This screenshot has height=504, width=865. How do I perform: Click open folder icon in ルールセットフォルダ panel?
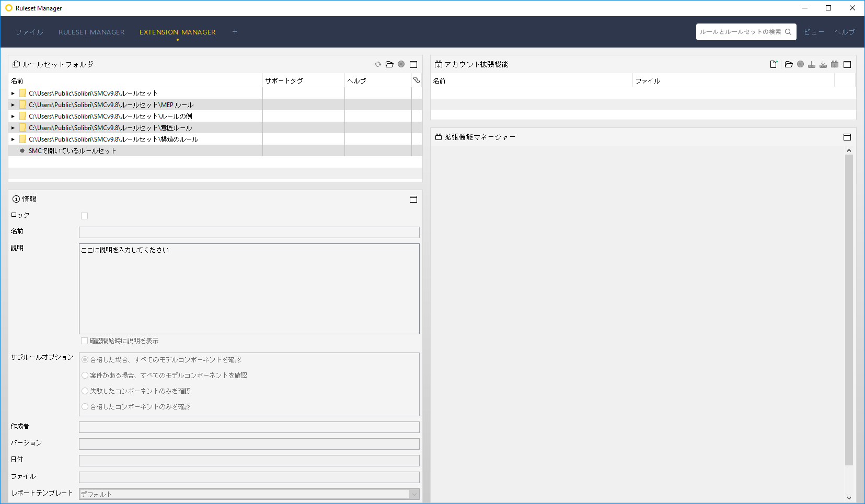(389, 64)
